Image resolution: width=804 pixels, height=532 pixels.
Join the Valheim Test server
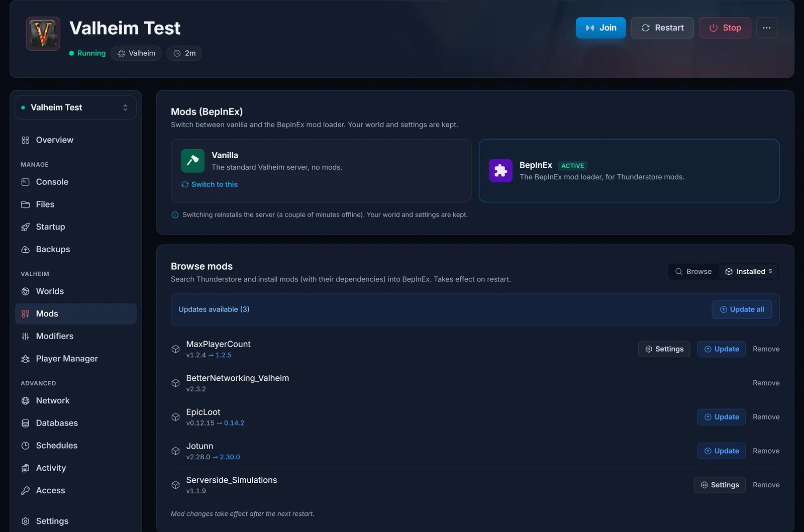(x=600, y=28)
